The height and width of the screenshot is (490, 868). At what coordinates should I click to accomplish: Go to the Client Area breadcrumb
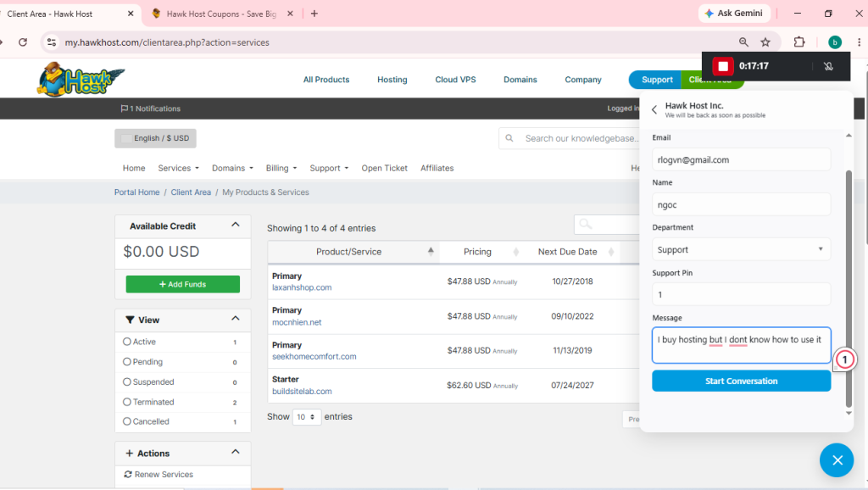[x=191, y=192]
